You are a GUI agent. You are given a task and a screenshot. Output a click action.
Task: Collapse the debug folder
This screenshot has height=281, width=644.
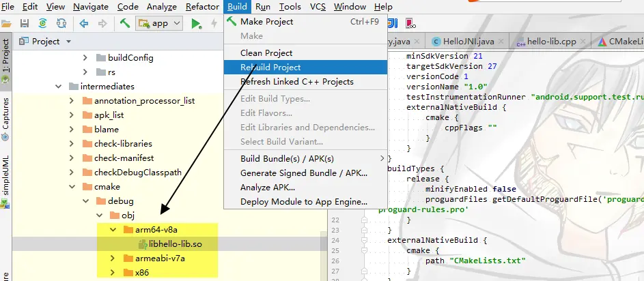click(x=85, y=201)
